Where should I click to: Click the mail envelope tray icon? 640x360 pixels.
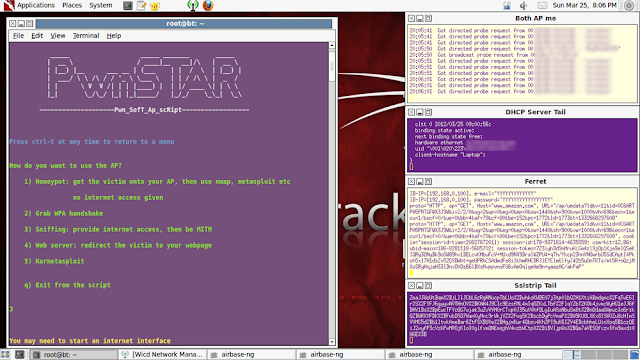click(542, 5)
